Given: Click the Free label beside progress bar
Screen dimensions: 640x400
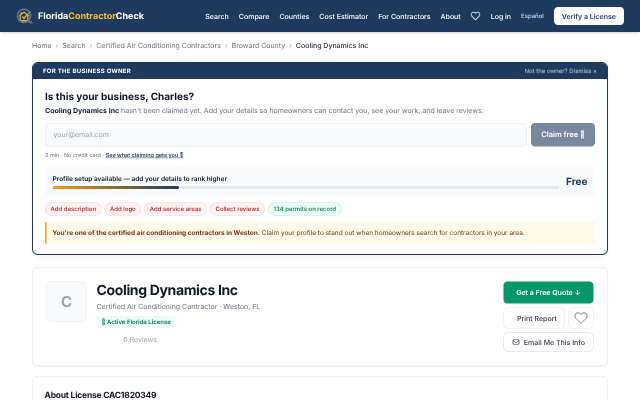Looking at the screenshot, I should point(576,182).
